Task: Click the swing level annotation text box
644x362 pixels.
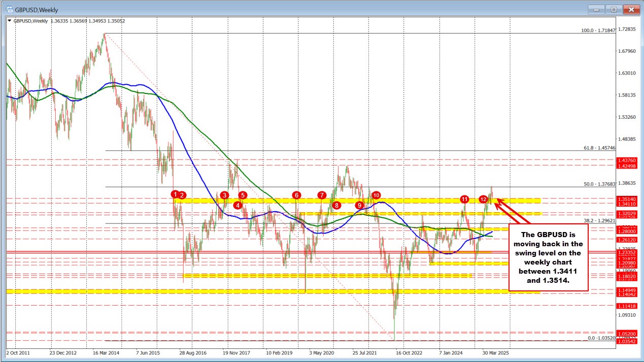Action: (x=549, y=258)
